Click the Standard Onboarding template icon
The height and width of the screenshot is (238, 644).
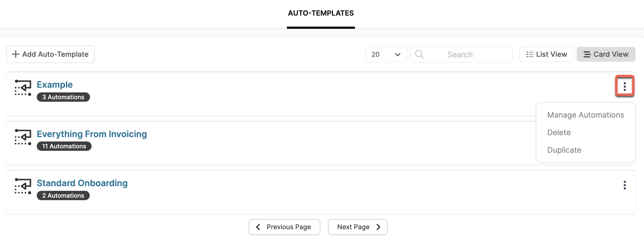[x=23, y=186]
